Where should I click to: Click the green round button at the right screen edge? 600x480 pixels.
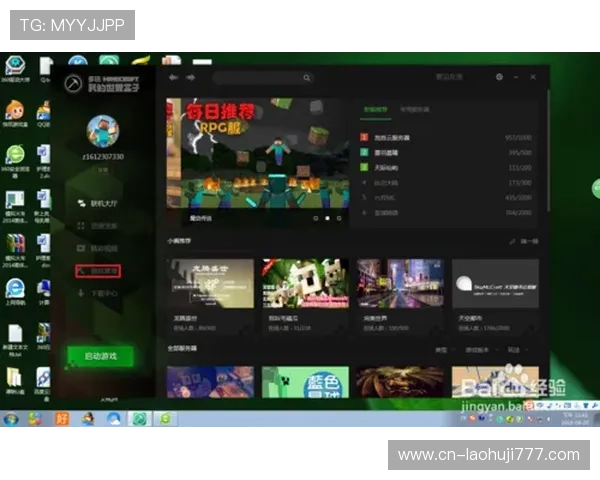click(x=596, y=188)
